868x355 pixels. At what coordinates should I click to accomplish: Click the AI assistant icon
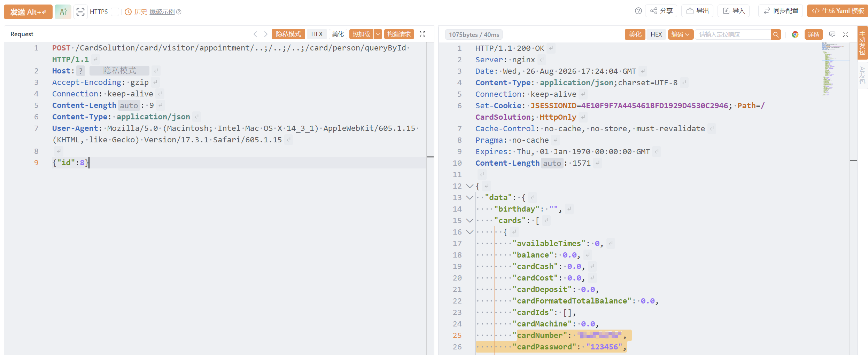(63, 12)
